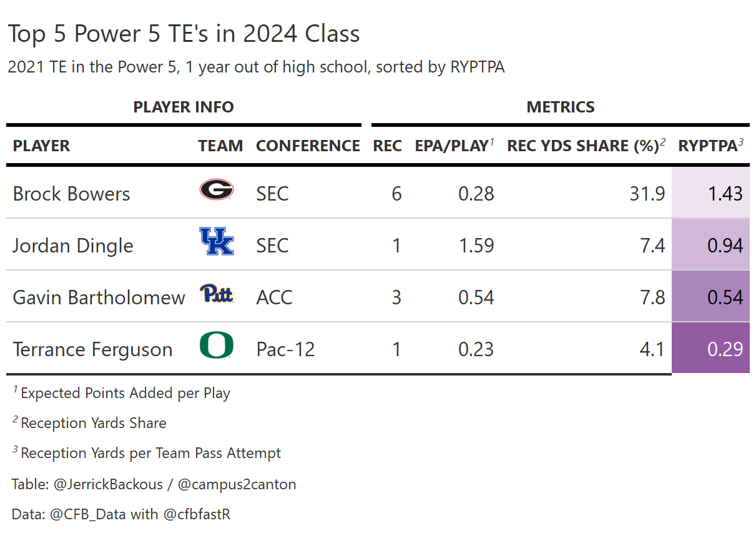Click Gavin Bartholomew player name
The width and height of the screenshot is (756, 538).
point(99,297)
